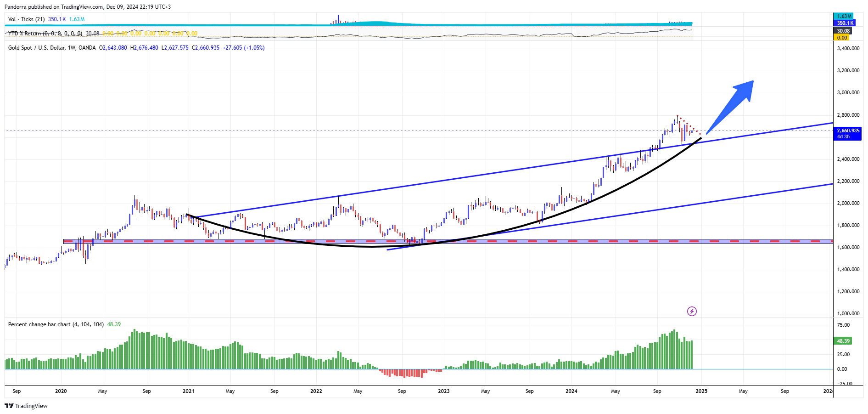
Task: Click the 1,600.000 price axis label
Action: click(x=848, y=248)
